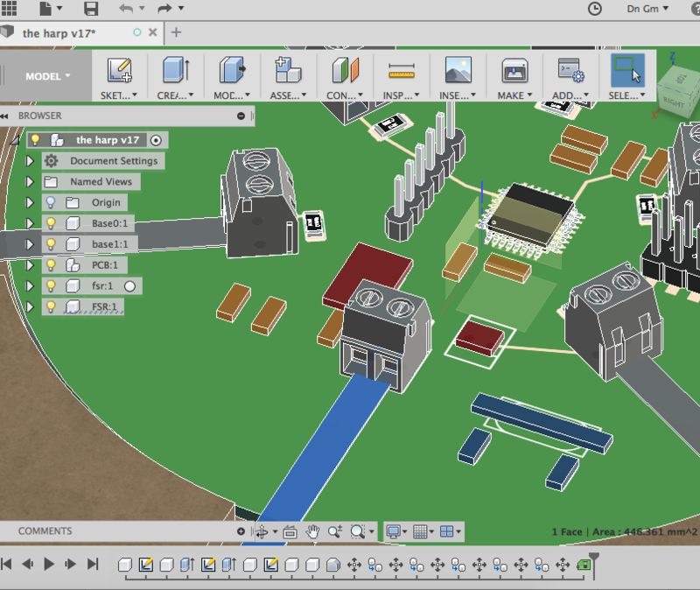The image size is (700, 590).
Task: Open the Inspect measure tool
Action: [400, 71]
